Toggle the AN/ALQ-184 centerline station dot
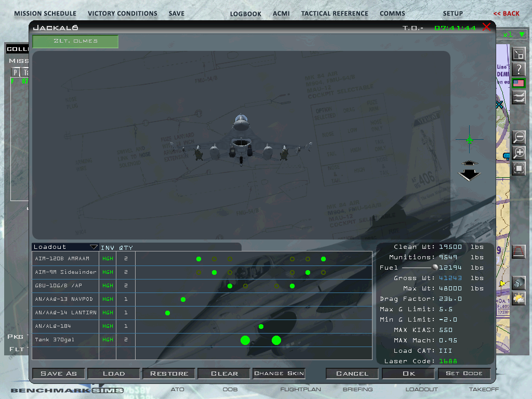532x399 pixels. (x=261, y=327)
